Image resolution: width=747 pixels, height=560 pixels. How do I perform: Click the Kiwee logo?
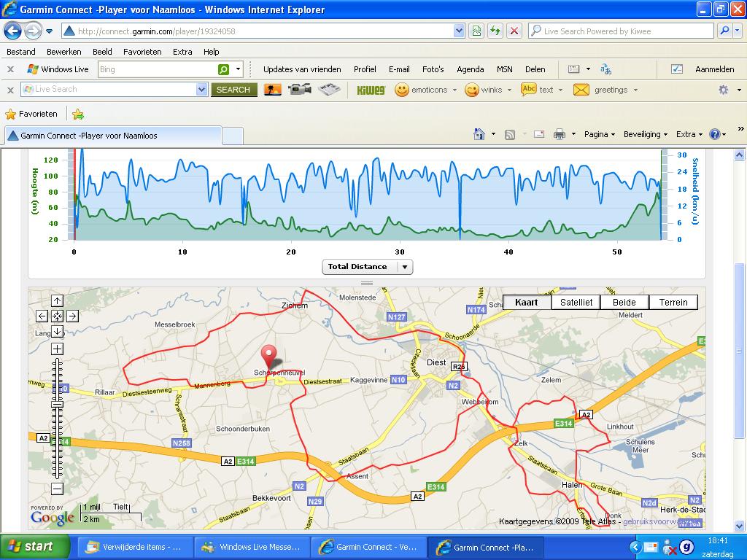coord(371,90)
